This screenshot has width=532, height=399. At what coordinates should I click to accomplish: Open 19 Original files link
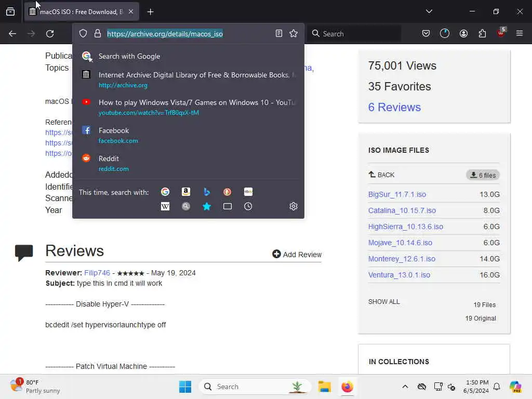tap(481, 318)
